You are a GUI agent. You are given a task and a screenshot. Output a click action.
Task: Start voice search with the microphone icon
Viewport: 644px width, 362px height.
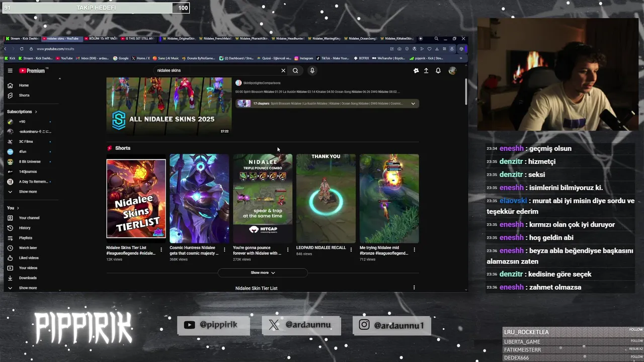[x=312, y=71]
